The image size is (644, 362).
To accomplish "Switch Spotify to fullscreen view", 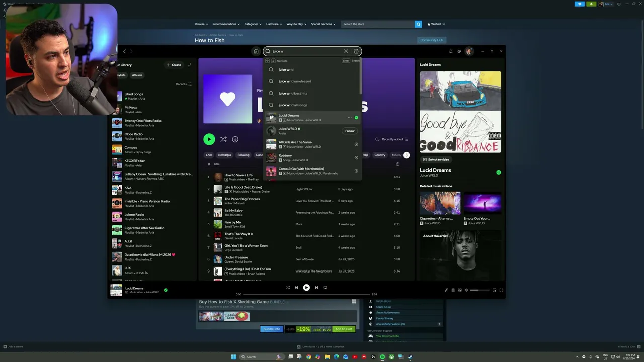I will pos(501,290).
